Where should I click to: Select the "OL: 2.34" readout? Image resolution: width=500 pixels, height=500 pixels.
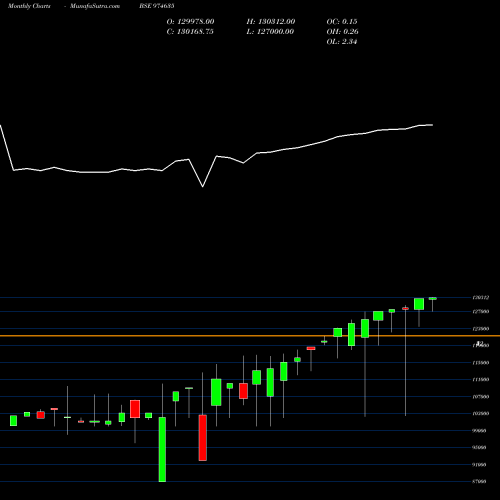[x=342, y=42]
